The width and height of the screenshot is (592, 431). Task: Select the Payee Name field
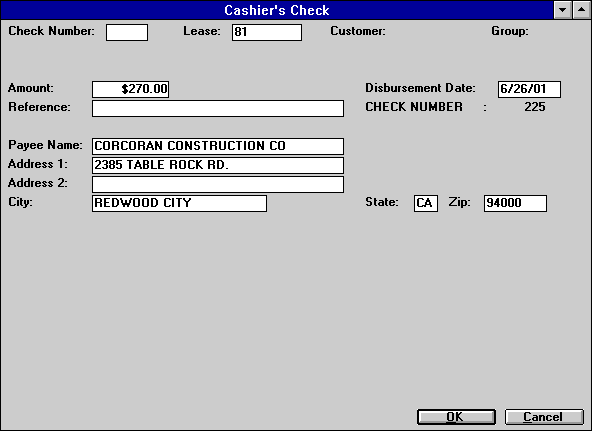(218, 146)
